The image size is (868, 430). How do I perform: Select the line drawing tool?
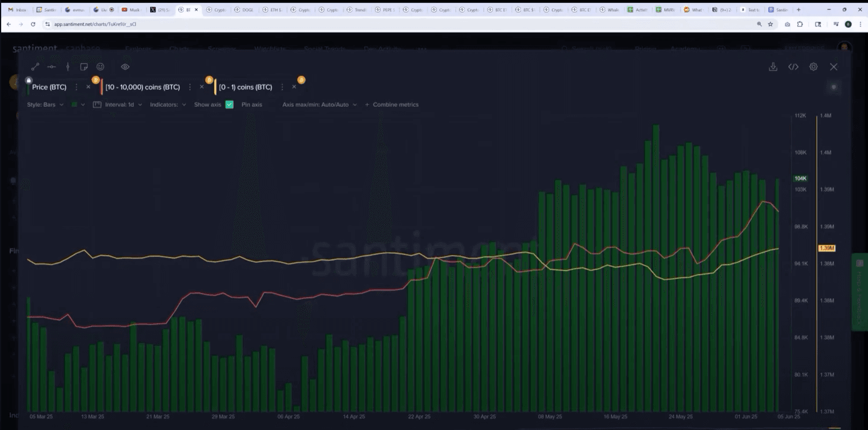click(x=35, y=67)
